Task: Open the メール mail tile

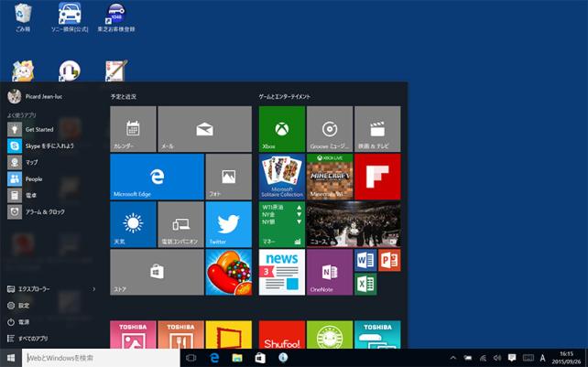Action: tap(205, 129)
